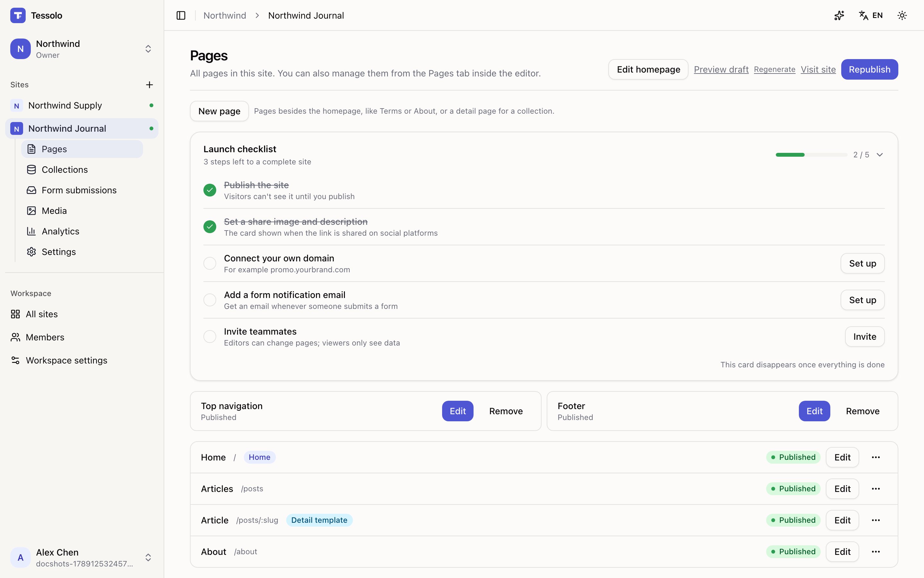Select the Northwind Journal site
This screenshot has height=578, width=924.
82,128
